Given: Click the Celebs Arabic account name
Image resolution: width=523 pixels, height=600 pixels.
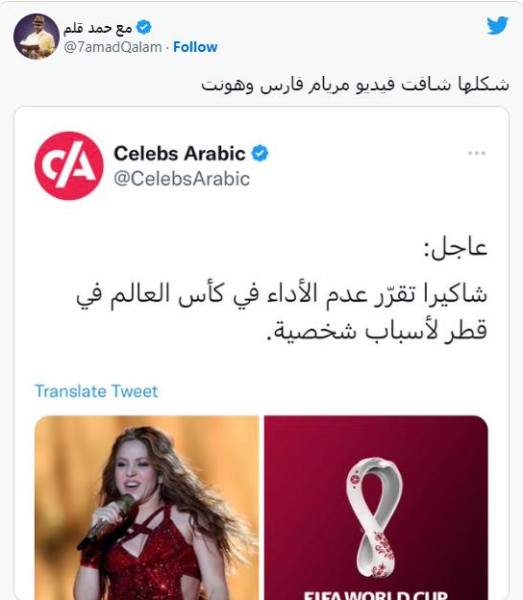Looking at the screenshot, I should (179, 153).
